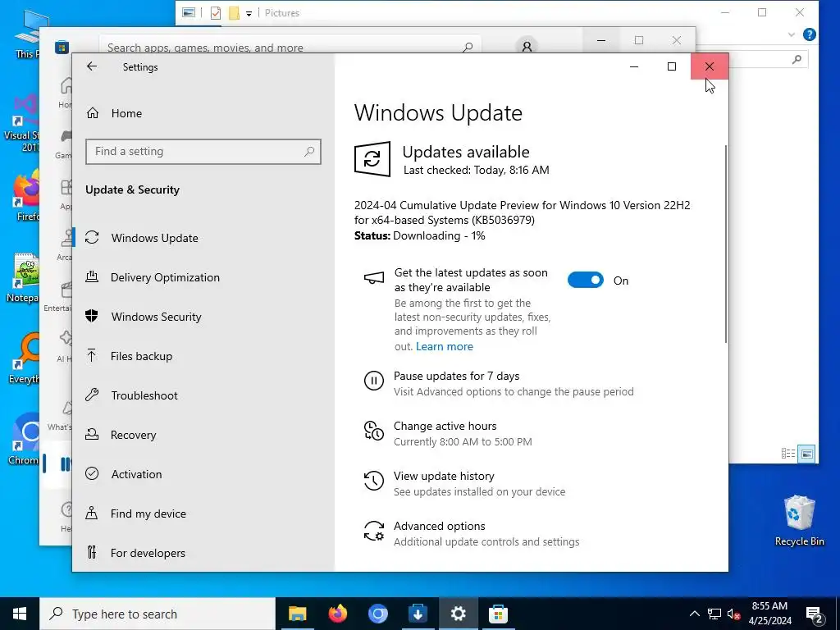This screenshot has height=630, width=840.
Task: Click Microsoft Store search magnifier icon
Action: 468,47
